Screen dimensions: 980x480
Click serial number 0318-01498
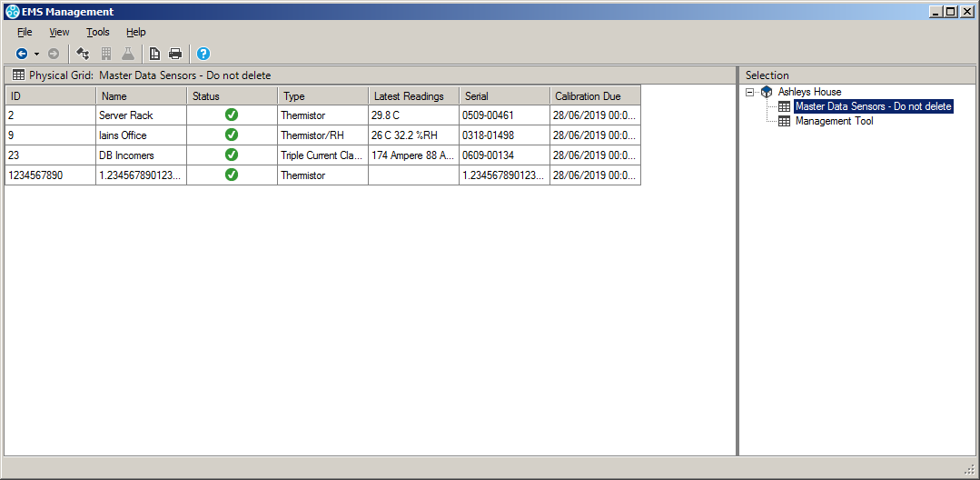(x=504, y=135)
